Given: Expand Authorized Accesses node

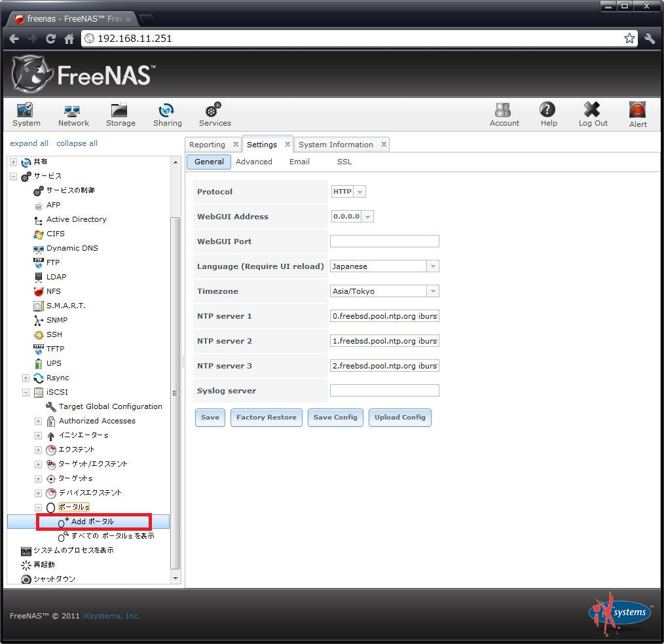Looking at the screenshot, I should [x=38, y=421].
